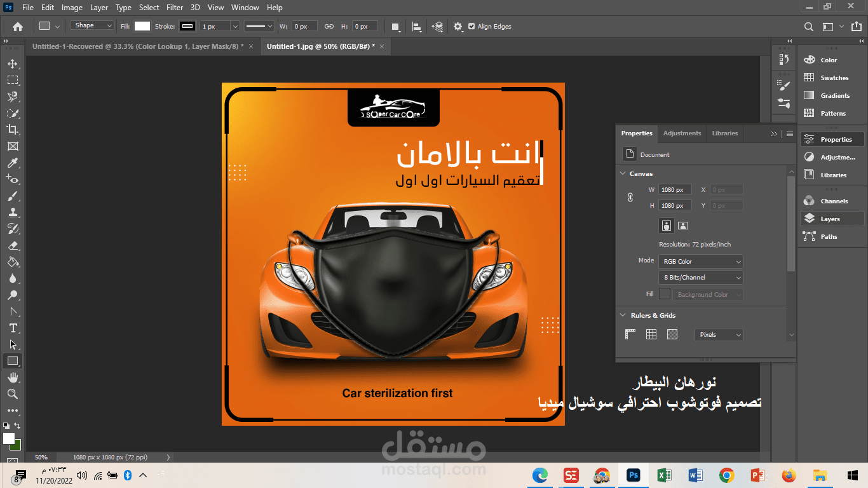
Task: Select the Lasso tool in toolbox
Action: tap(12, 97)
